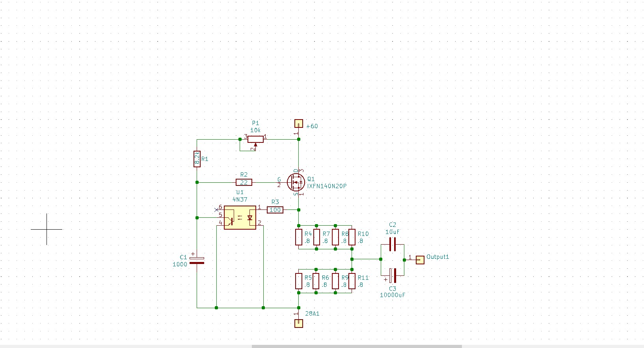Select the R10 resistor symbol

click(x=352, y=237)
